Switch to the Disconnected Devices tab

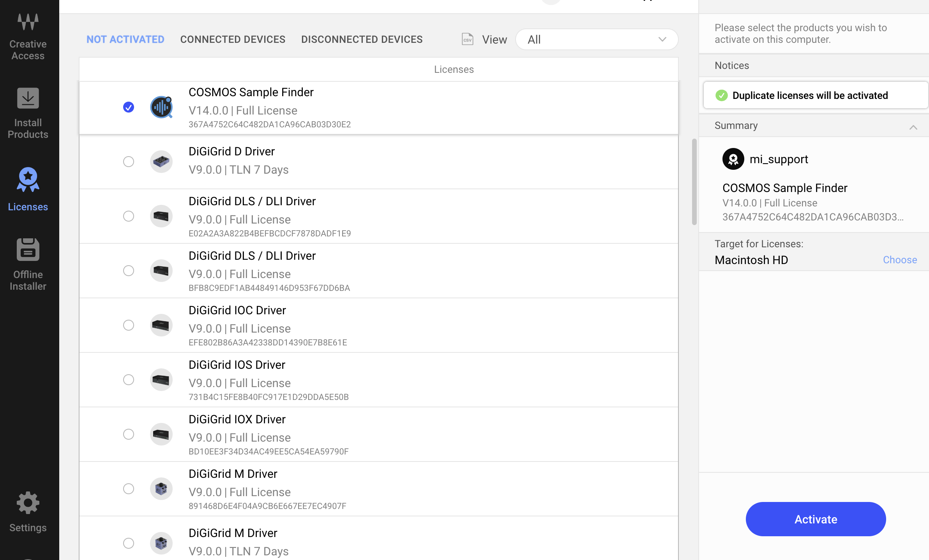point(362,39)
